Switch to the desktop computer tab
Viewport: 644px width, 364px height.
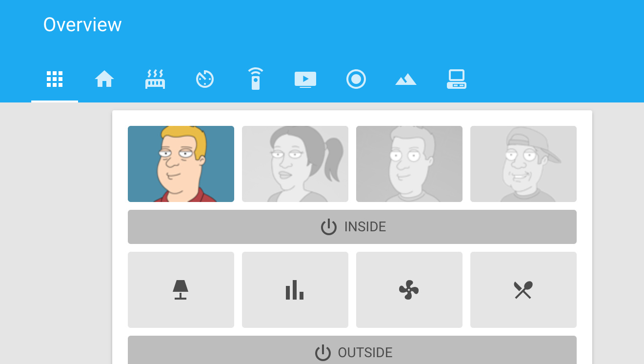coord(457,79)
